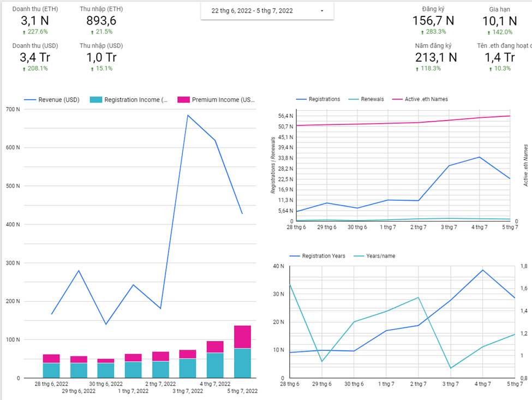This screenshot has width=532, height=400.
Task: Click the revenue line peak on 3 thg 7
Action: coord(188,115)
